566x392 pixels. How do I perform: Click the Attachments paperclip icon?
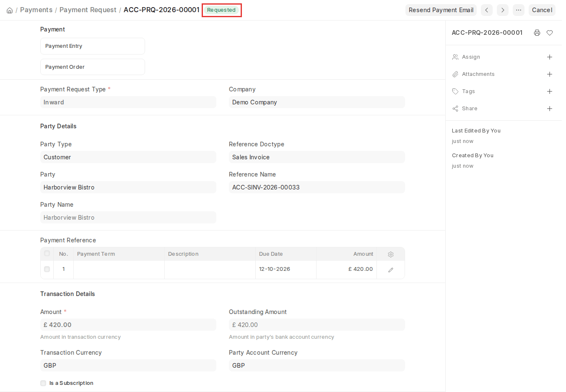pyautogui.click(x=455, y=74)
